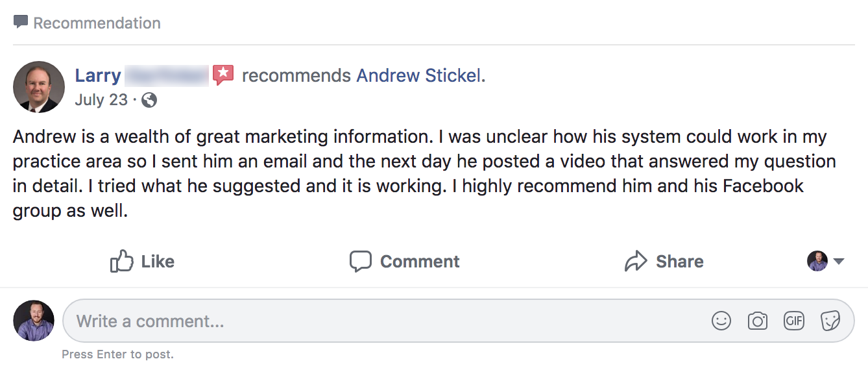
Task: Click the Recommendation speech bubble icon
Action: coord(21,23)
